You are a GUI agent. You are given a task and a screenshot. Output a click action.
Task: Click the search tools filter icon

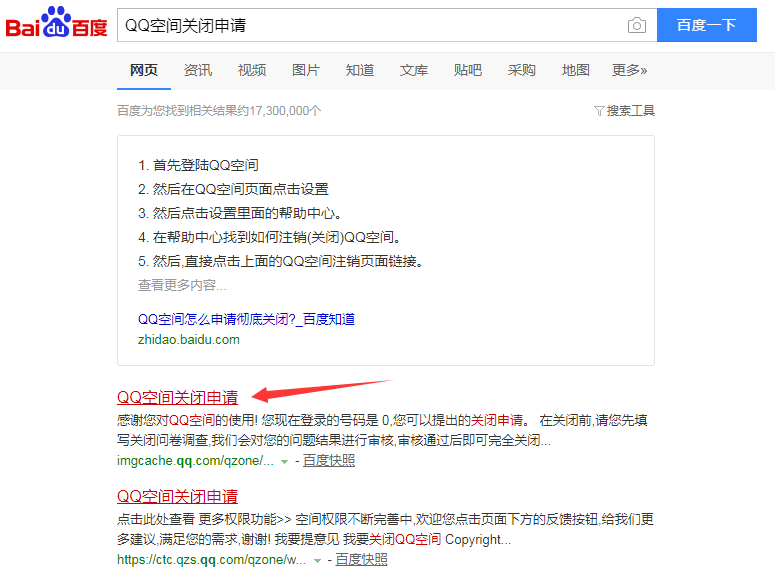click(x=599, y=111)
